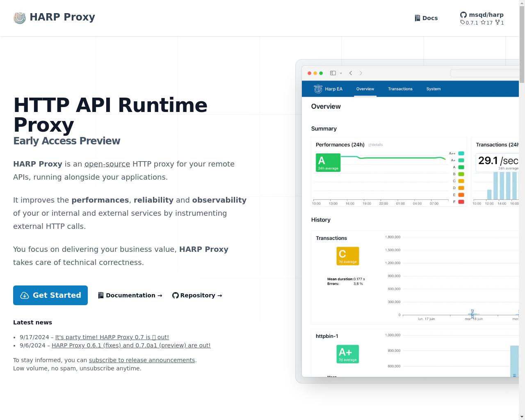The image size is (525, 420).
Task: Open the Documentation → link
Action: coord(130,295)
